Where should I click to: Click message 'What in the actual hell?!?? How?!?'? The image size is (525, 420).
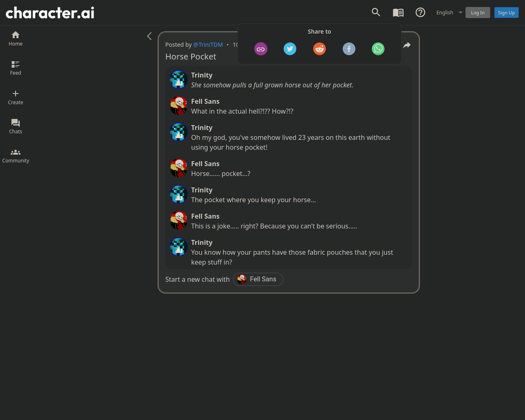click(242, 111)
